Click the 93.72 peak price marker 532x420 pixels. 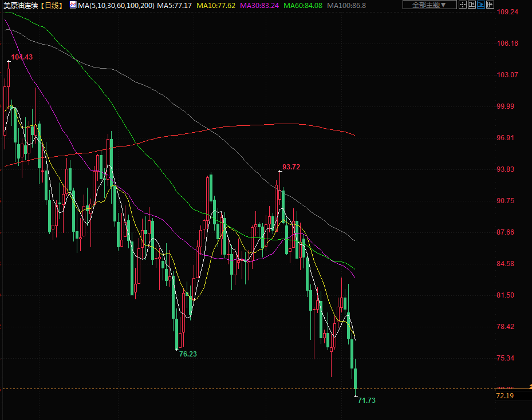pos(291,167)
